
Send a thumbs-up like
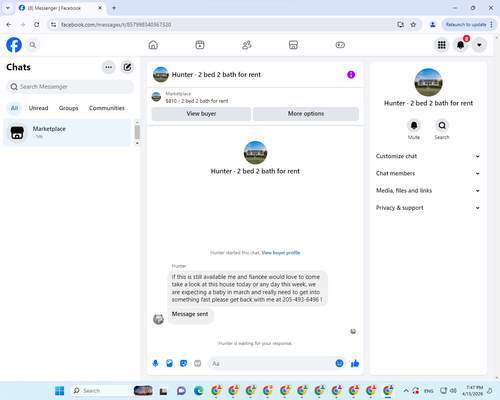[x=355, y=363]
